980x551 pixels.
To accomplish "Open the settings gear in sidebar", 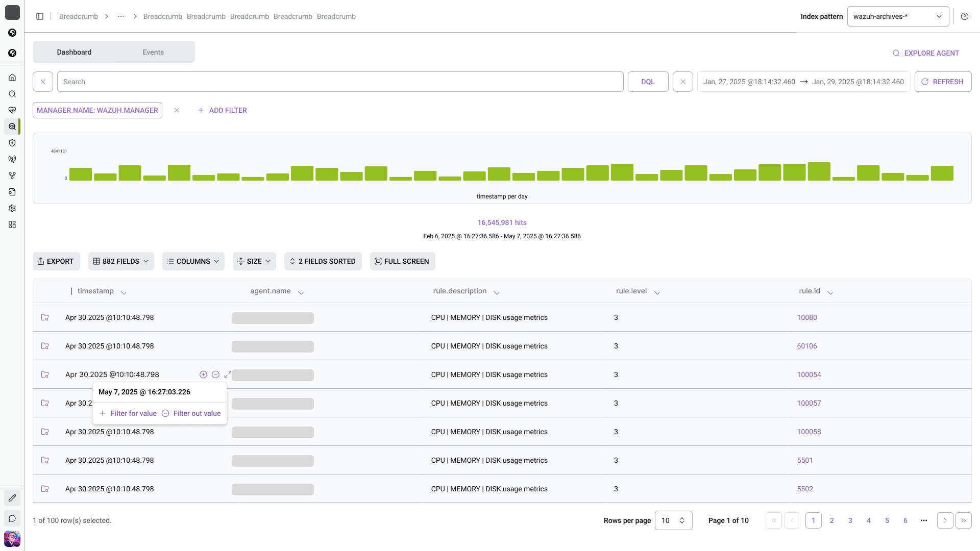I will (12, 208).
